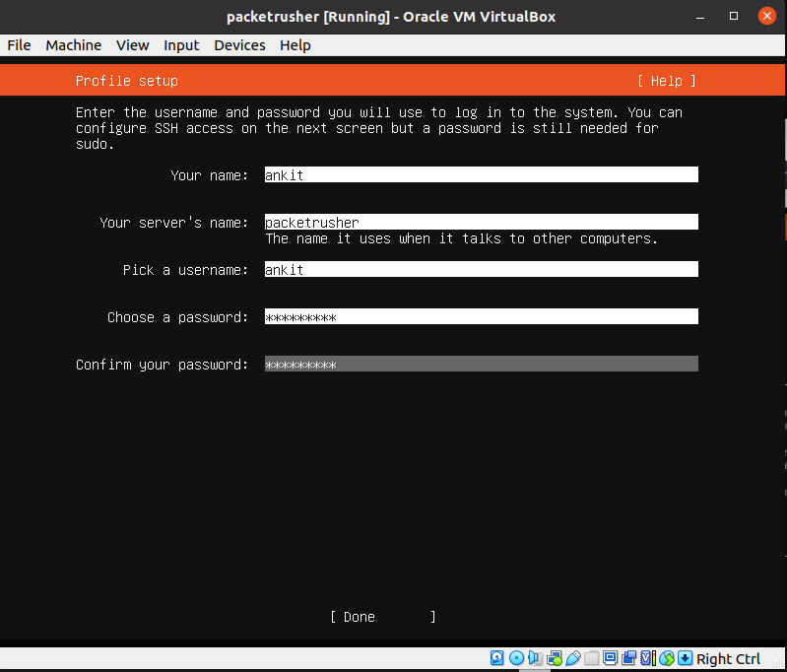Click the audio status icon
Viewport: 787px width, 672px height.
click(536, 658)
